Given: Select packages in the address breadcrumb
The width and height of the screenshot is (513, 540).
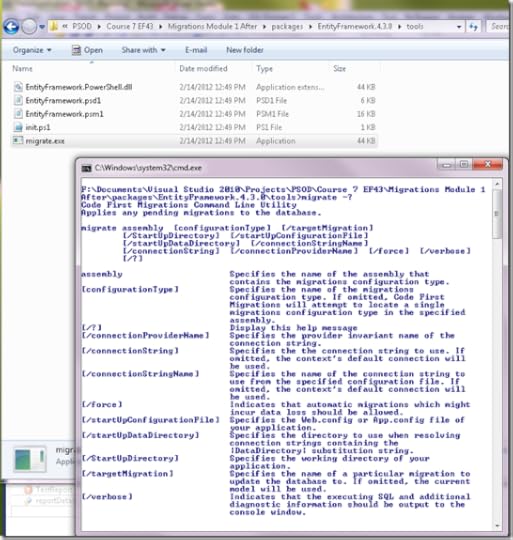Looking at the screenshot, I should [x=287, y=27].
